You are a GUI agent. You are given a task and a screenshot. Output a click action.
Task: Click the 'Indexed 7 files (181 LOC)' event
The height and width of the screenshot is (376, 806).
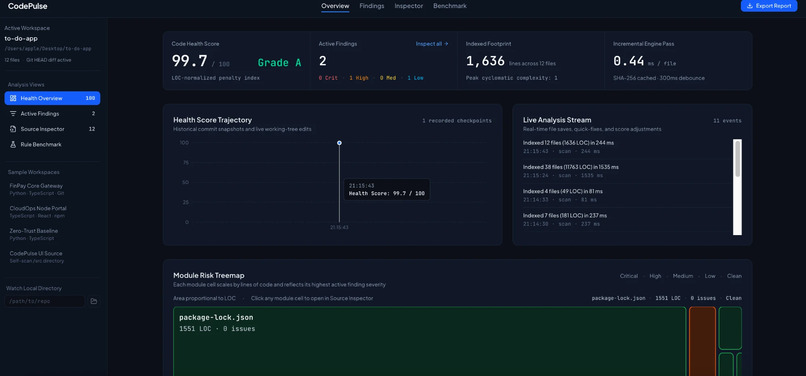point(564,215)
